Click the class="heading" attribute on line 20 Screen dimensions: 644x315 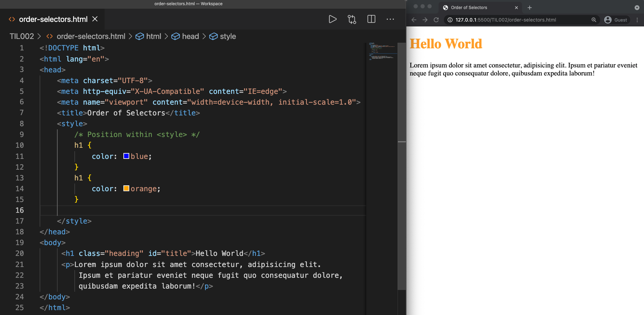pos(111,253)
